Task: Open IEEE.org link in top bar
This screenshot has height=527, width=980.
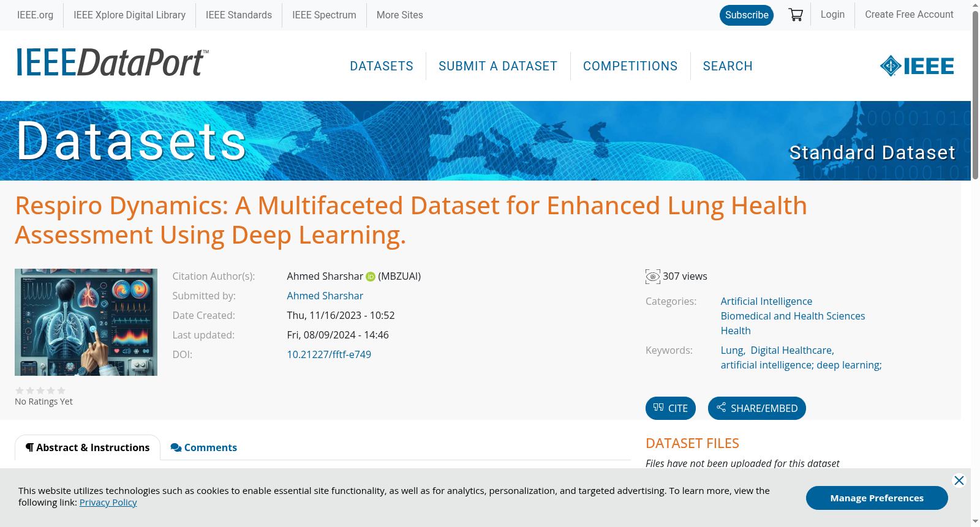Action: click(35, 15)
